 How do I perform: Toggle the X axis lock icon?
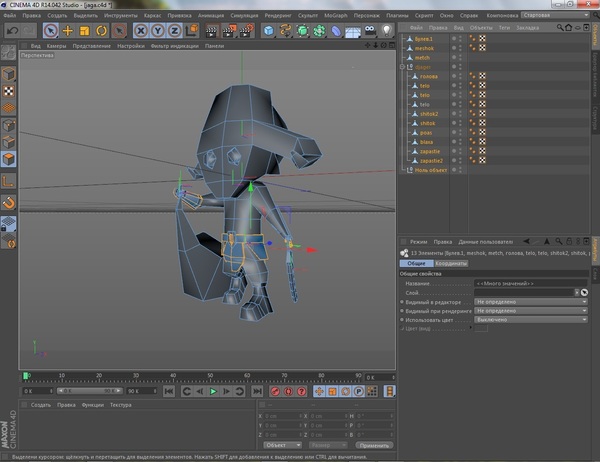[141, 31]
